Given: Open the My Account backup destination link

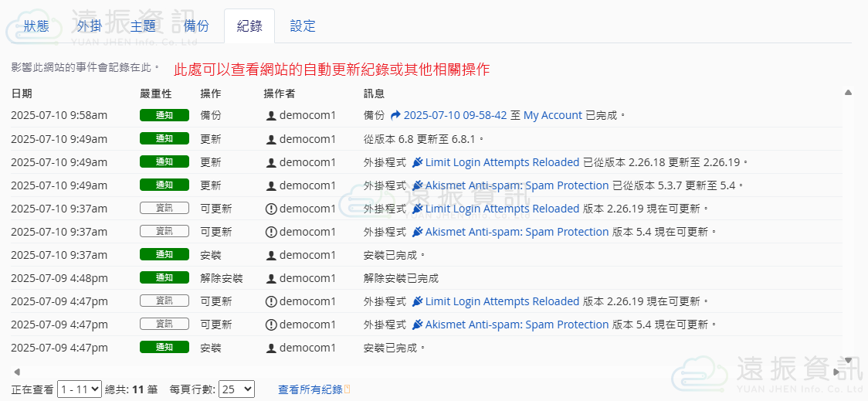Looking at the screenshot, I should 552,115.
